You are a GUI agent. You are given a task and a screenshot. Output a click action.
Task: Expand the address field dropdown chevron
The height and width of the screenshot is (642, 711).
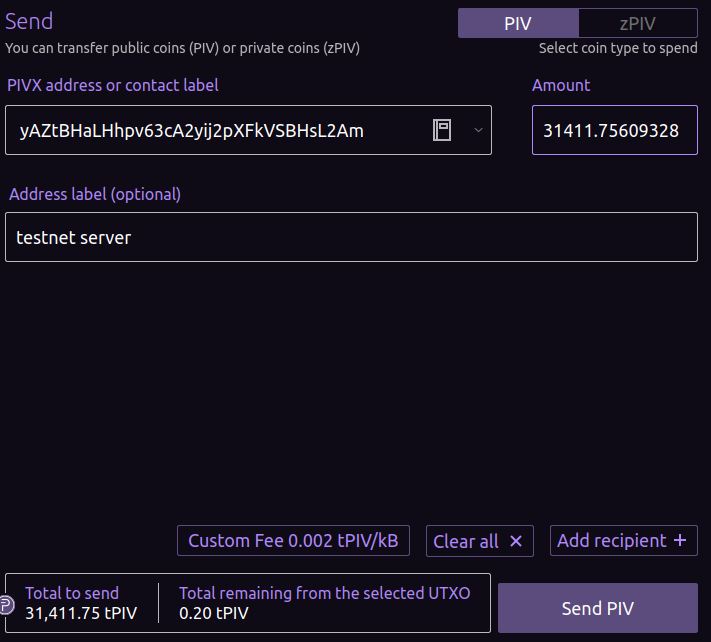point(477,130)
